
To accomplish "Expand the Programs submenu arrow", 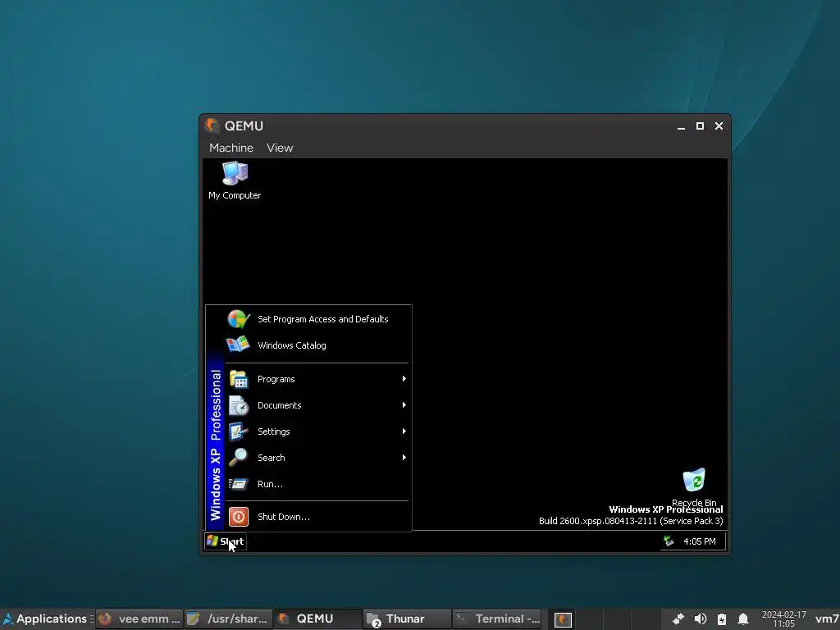I will (x=404, y=379).
